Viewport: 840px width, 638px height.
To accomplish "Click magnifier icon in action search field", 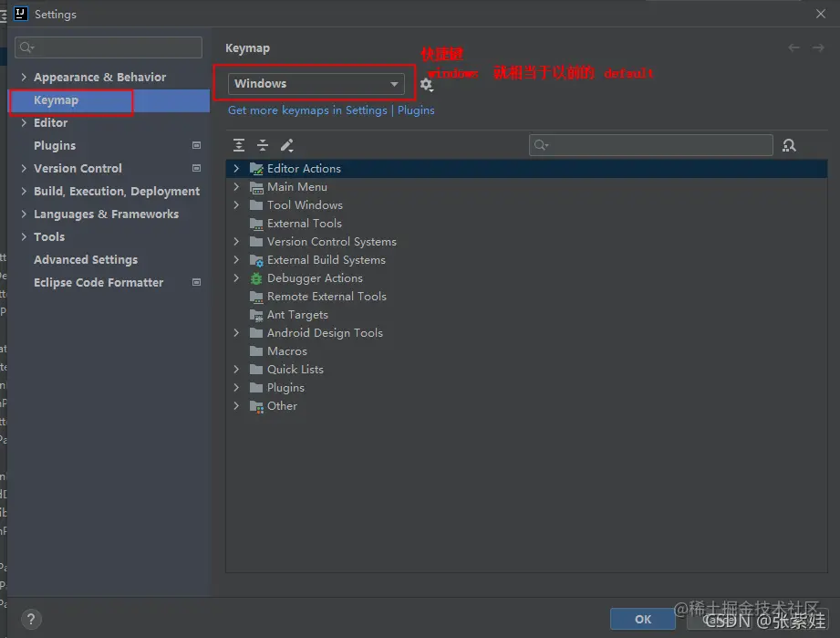I will pos(541,145).
